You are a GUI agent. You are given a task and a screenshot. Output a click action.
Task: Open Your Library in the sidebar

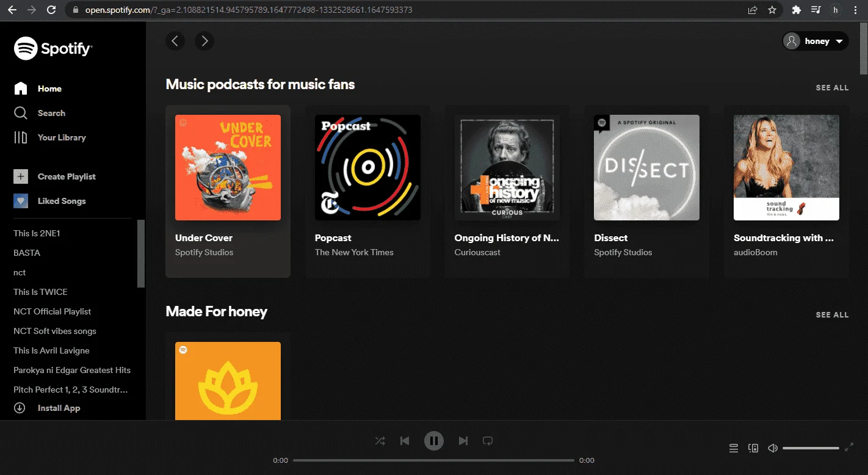50,137
